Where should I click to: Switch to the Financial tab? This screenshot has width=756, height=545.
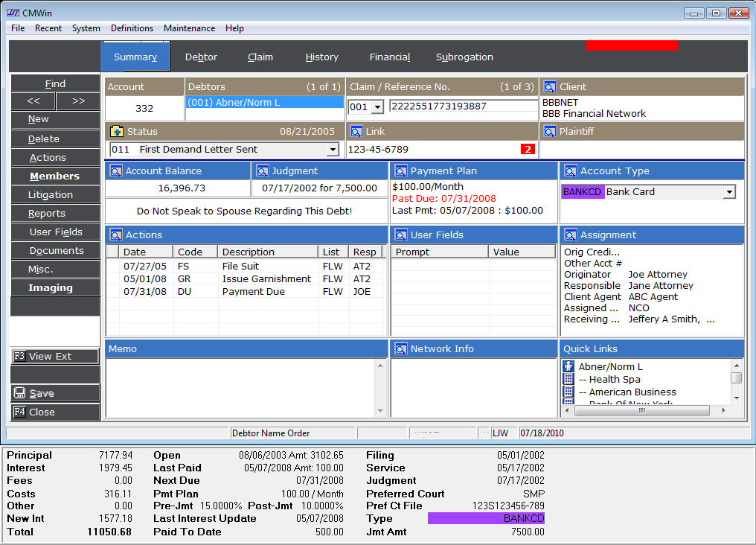(390, 57)
